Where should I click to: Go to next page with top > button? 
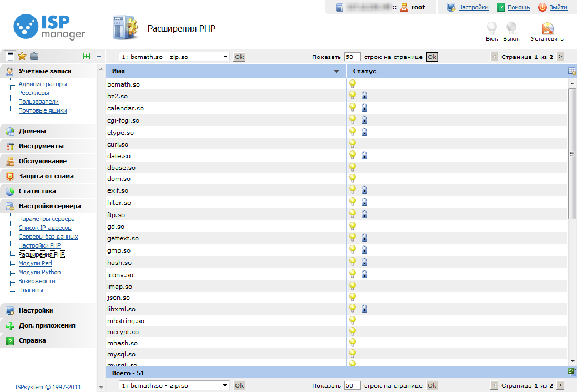point(560,57)
